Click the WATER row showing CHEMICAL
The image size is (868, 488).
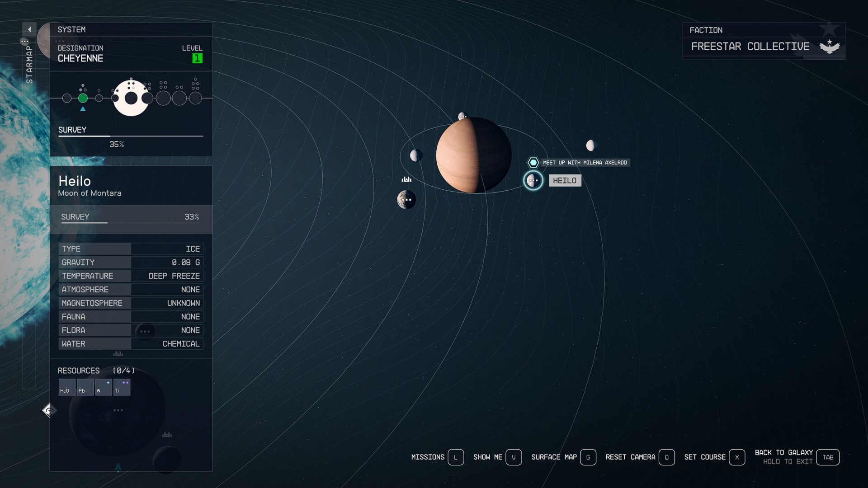coord(131,344)
